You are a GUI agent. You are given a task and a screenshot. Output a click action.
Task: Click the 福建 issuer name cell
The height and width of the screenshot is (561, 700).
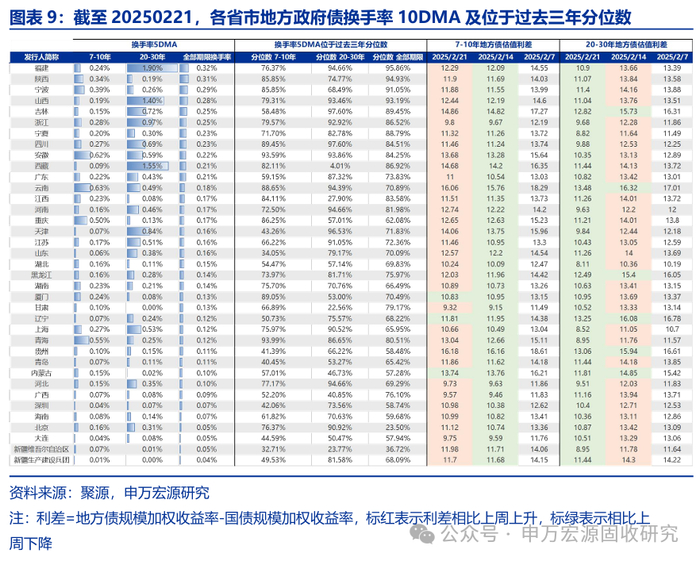[x=42, y=68]
